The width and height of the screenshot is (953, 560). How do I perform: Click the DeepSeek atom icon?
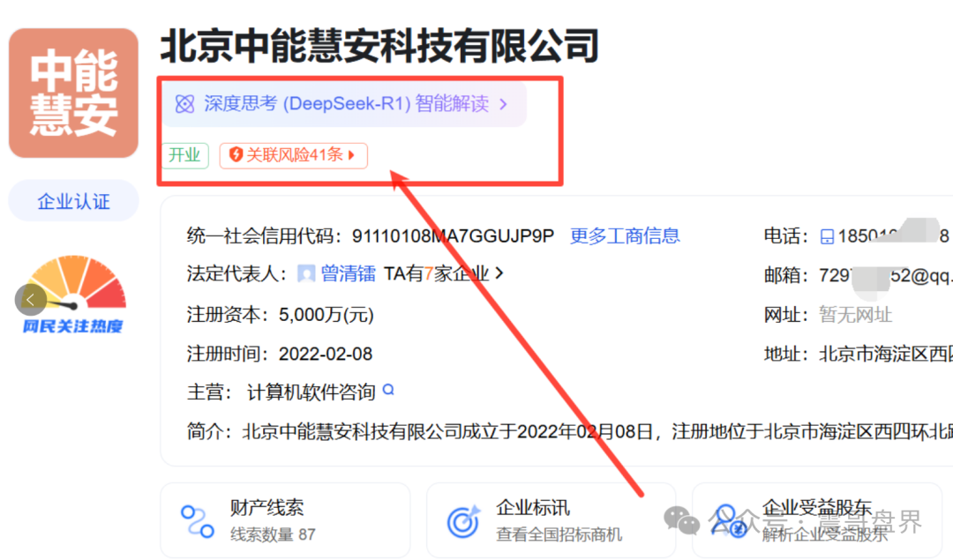coord(184,104)
